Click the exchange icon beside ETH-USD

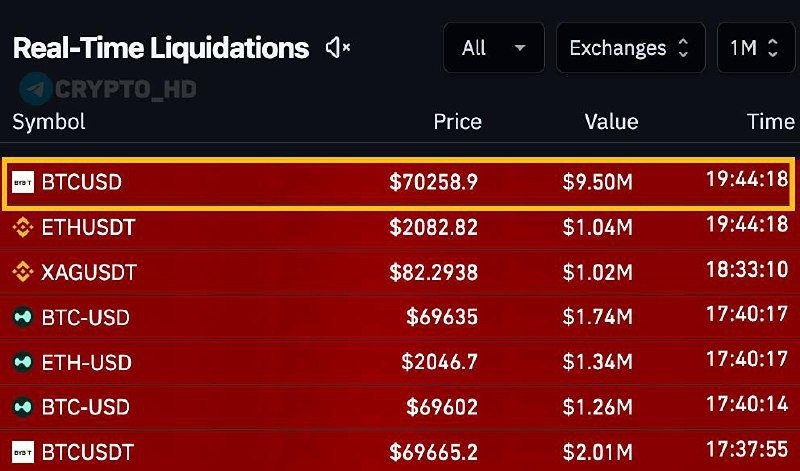coord(22,362)
